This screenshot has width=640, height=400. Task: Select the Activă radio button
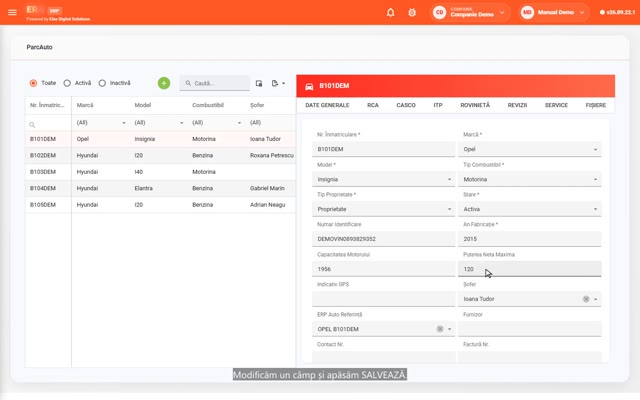[67, 83]
